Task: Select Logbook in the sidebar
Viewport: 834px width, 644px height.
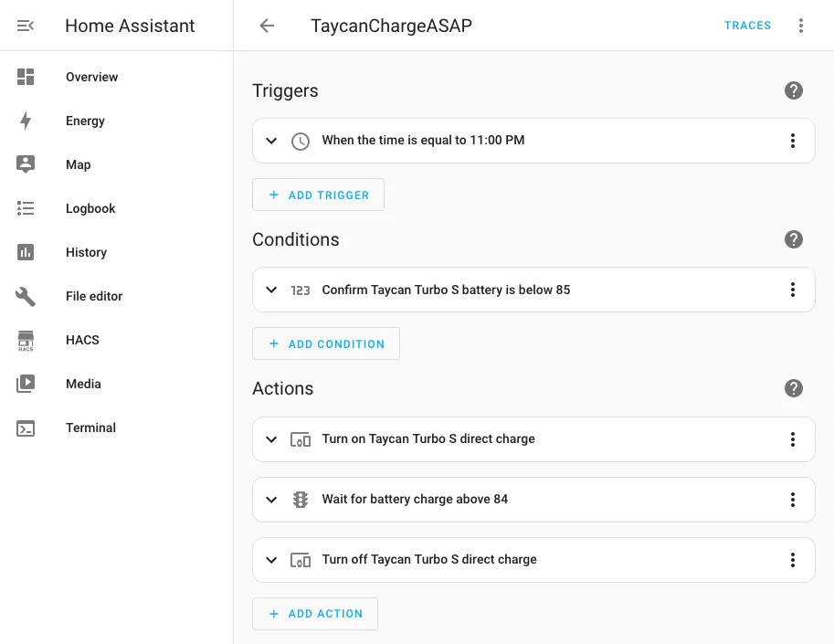Action: [x=90, y=208]
